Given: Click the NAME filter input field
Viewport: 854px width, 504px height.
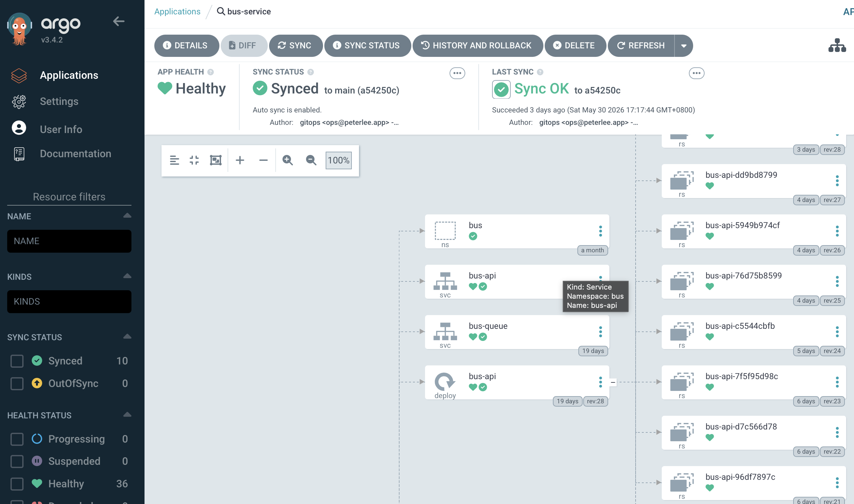Looking at the screenshot, I should pos(69,241).
